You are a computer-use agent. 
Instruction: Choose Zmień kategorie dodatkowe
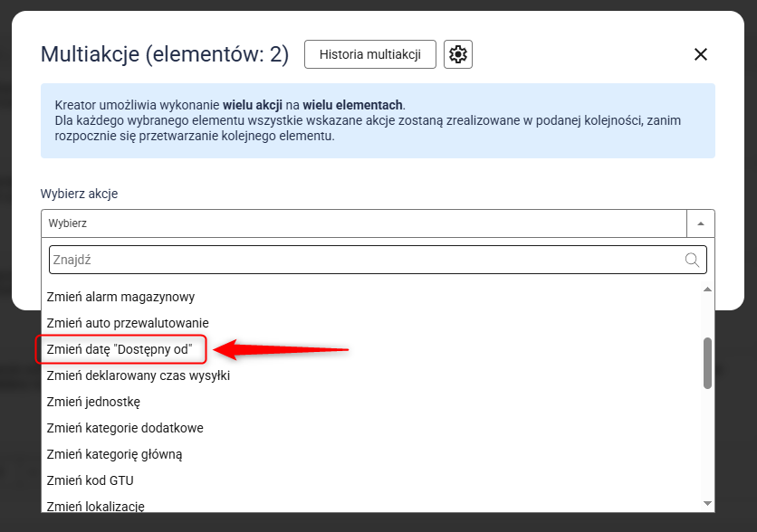[125, 428]
